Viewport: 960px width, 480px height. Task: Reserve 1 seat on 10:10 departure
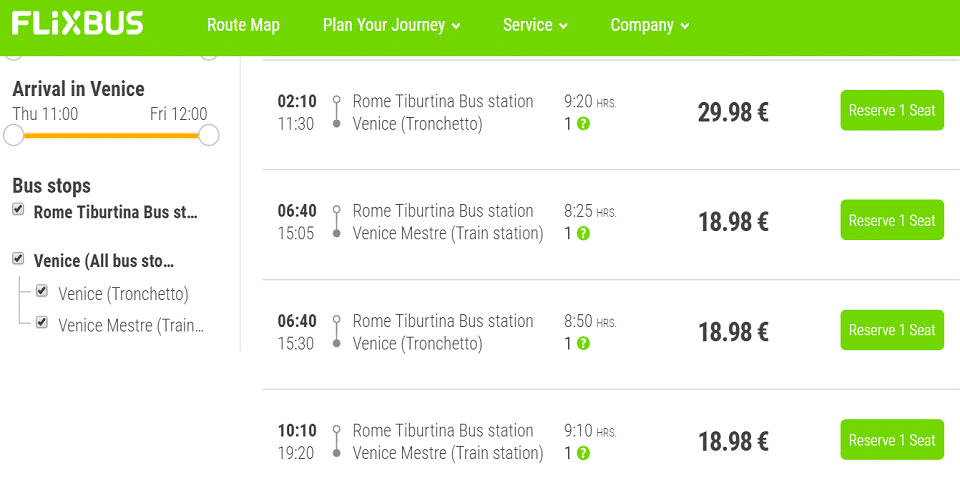892,440
